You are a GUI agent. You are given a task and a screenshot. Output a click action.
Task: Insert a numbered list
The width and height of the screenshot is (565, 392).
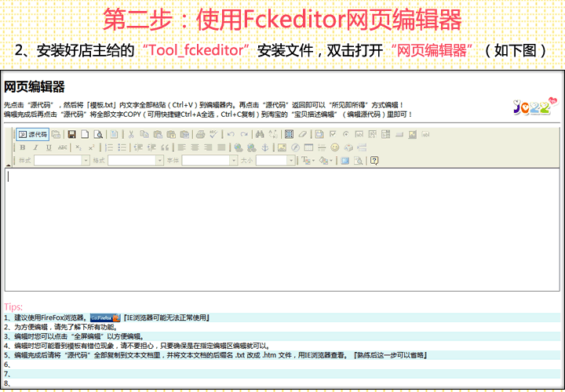109,147
